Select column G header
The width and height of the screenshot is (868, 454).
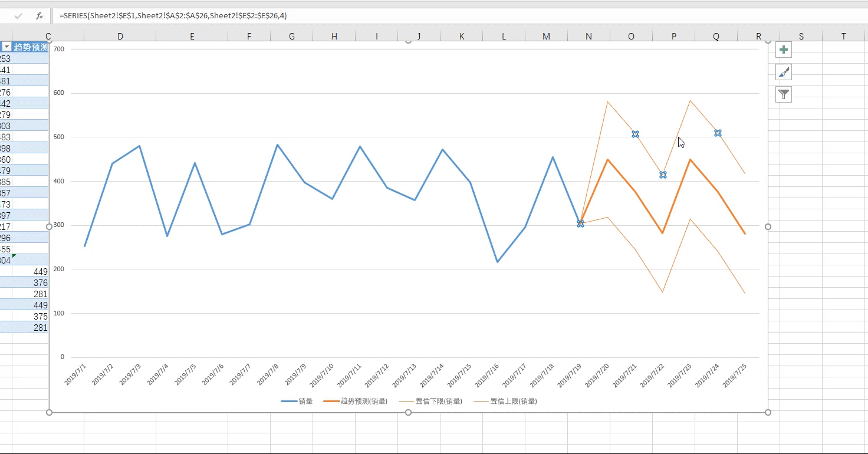292,37
